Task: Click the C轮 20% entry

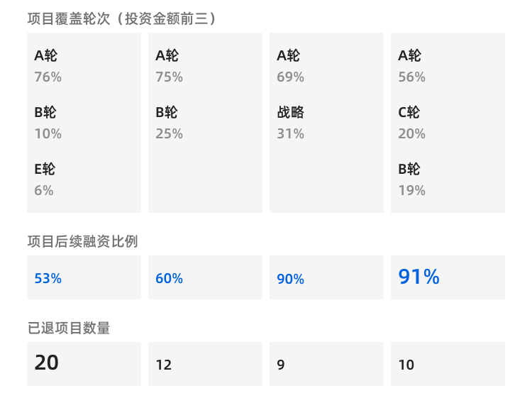Action: [x=411, y=123]
